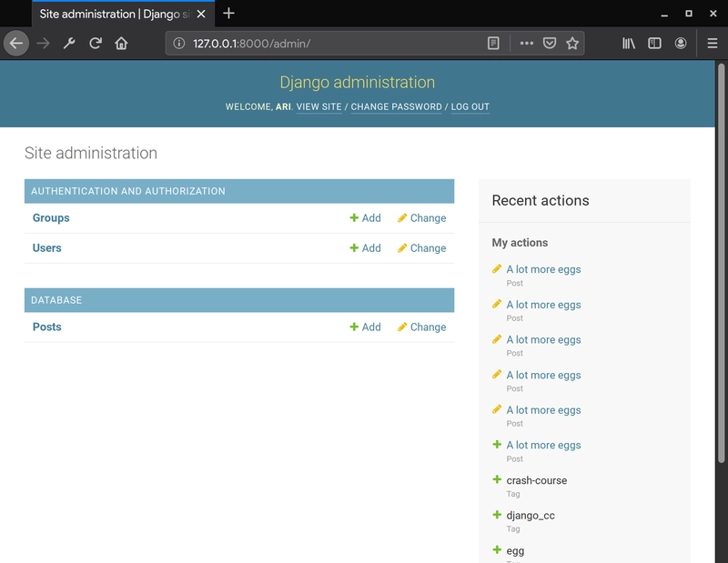The height and width of the screenshot is (563, 728).
Task: Open Authentication and Authorization section header
Action: [128, 191]
